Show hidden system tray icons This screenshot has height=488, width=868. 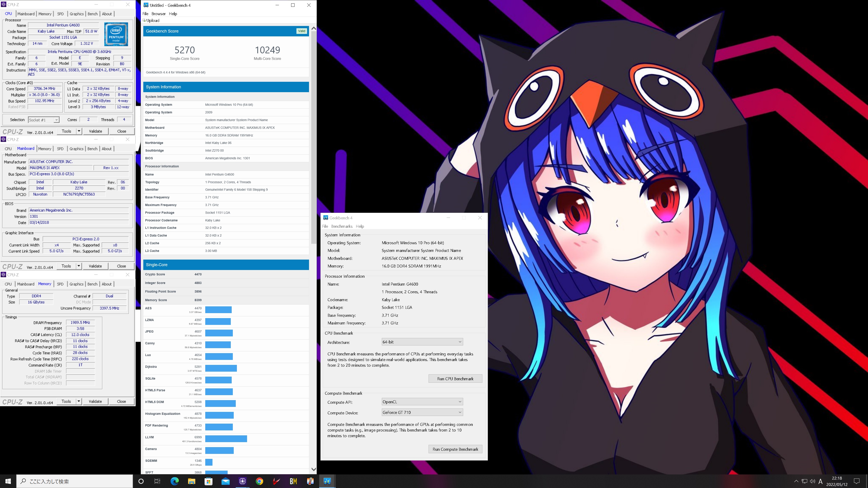tap(796, 481)
